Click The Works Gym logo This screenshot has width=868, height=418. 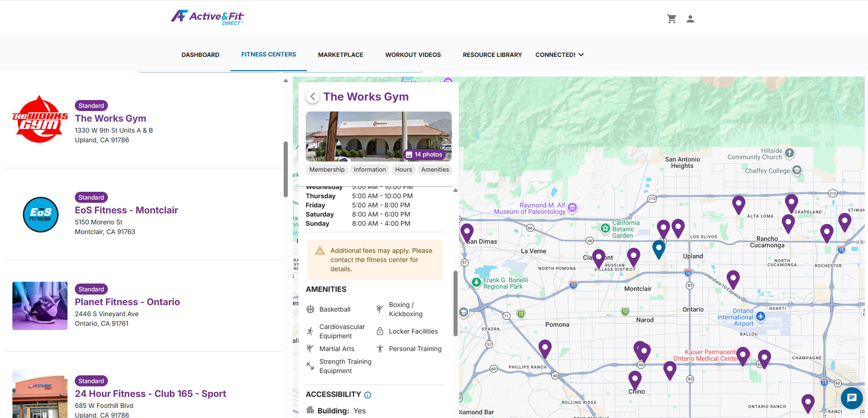[x=40, y=119]
